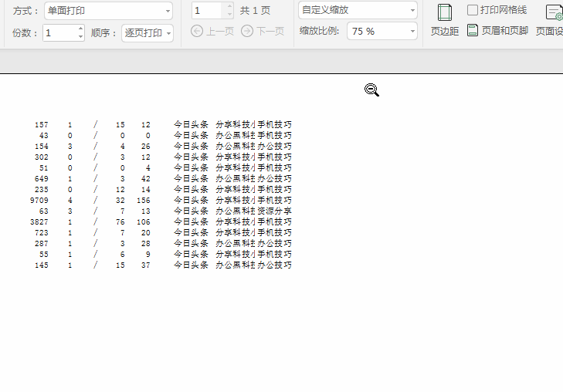Click the value 3827 in preview

(x=39, y=221)
